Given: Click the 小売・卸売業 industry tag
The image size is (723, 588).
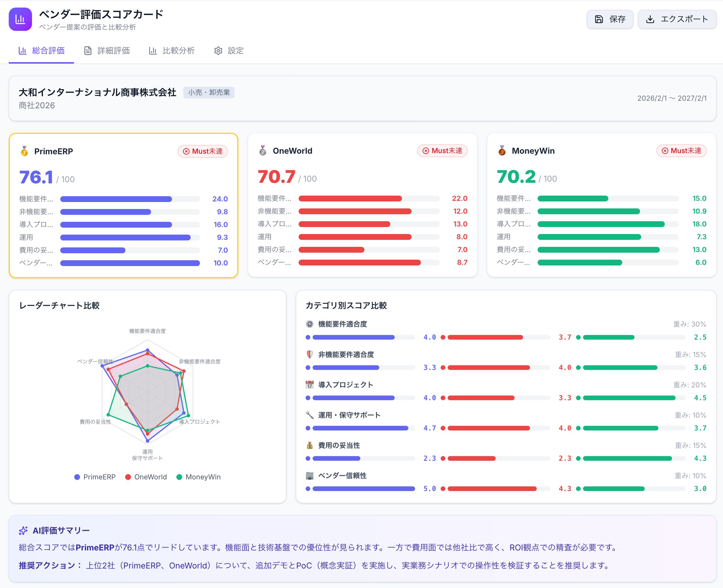Looking at the screenshot, I should pyautogui.click(x=209, y=93).
